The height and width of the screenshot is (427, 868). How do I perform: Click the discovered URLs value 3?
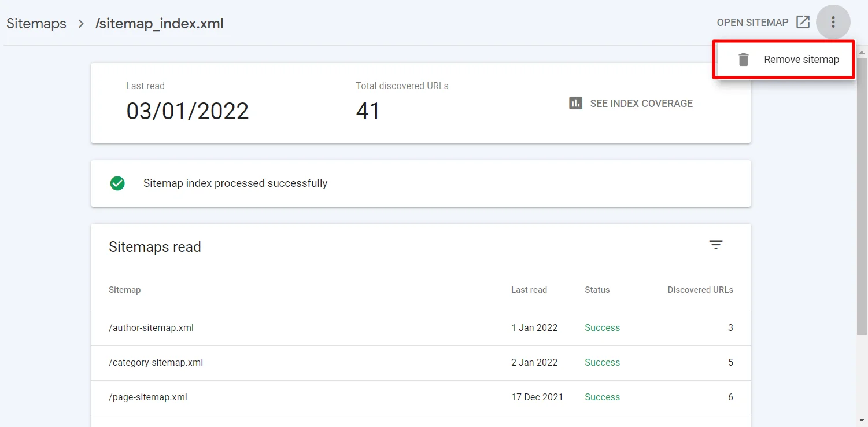click(730, 328)
